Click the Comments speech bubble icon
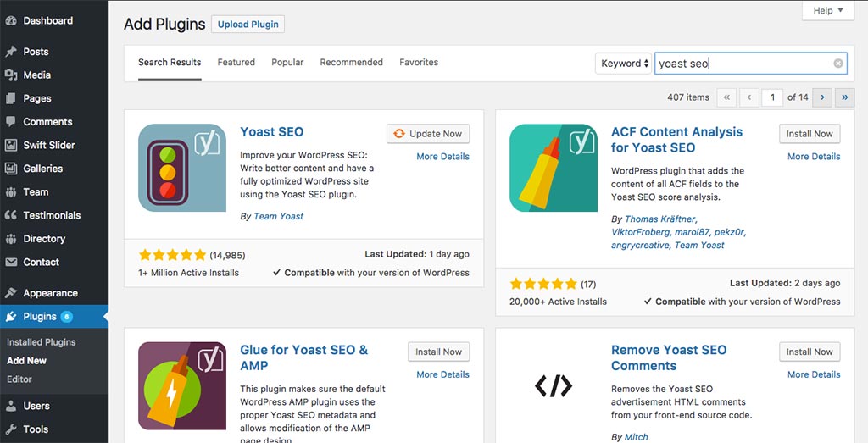868x443 pixels. (x=11, y=122)
